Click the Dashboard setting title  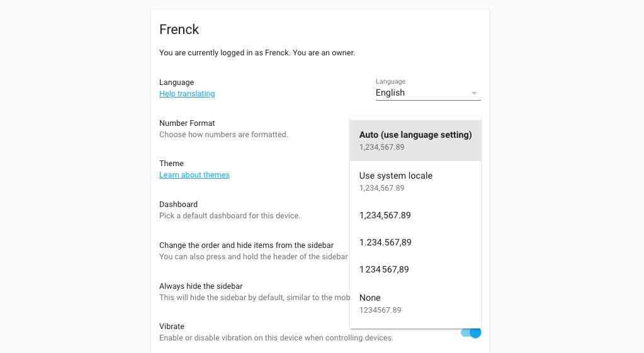tap(178, 205)
